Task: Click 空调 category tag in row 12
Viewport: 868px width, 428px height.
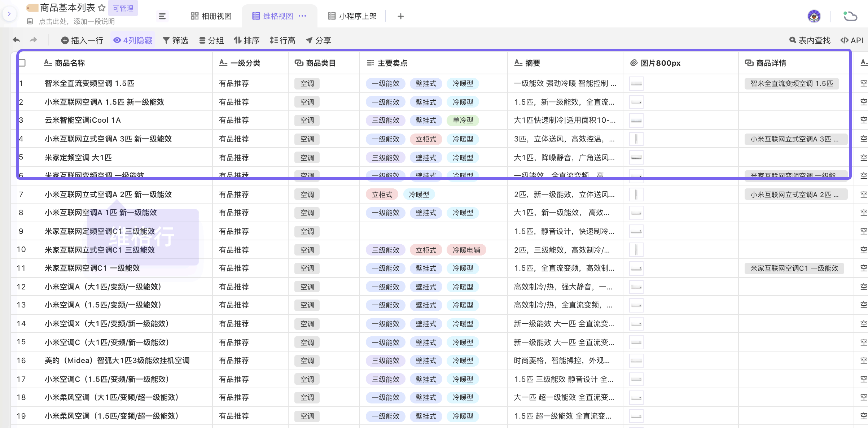Action: click(x=307, y=287)
